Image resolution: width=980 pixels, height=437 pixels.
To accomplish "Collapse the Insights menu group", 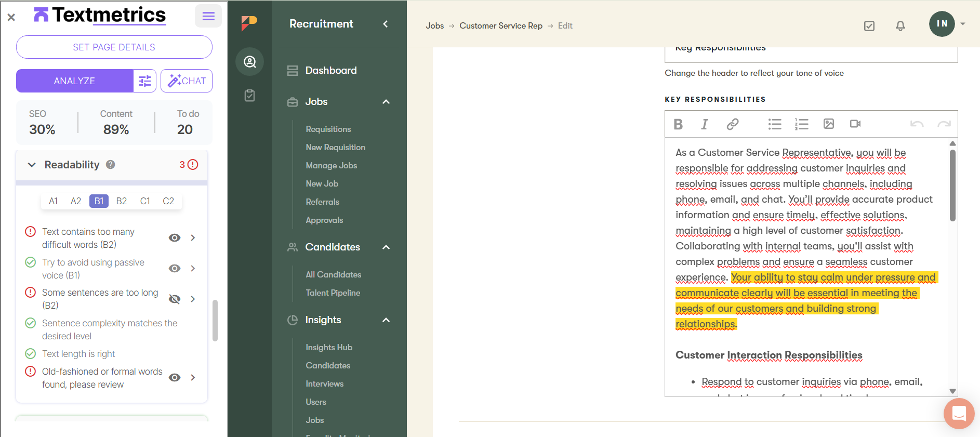I will click(386, 320).
